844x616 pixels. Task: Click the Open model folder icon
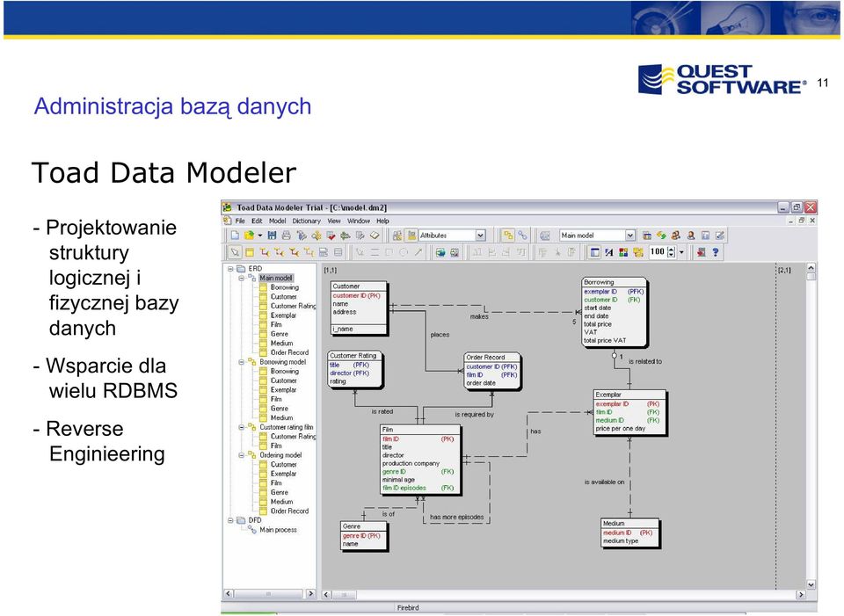249,236
